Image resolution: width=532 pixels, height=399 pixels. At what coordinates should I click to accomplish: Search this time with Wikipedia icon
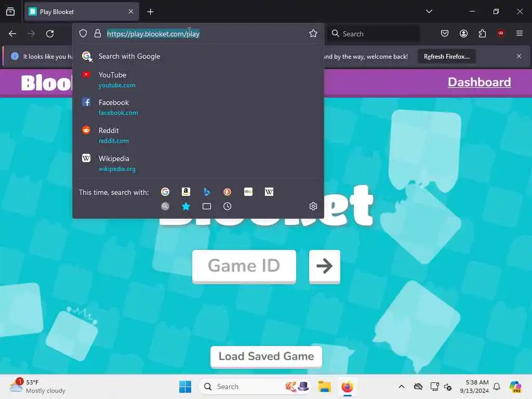coord(269,192)
